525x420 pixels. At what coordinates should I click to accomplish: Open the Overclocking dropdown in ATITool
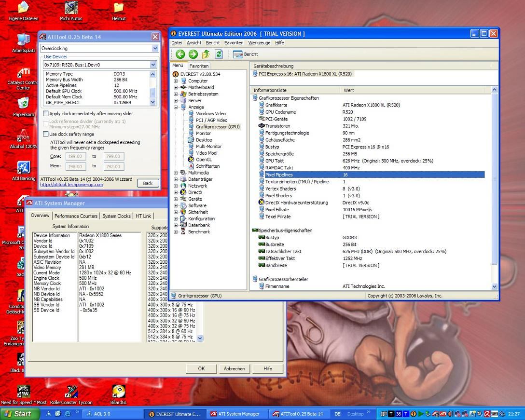point(155,49)
